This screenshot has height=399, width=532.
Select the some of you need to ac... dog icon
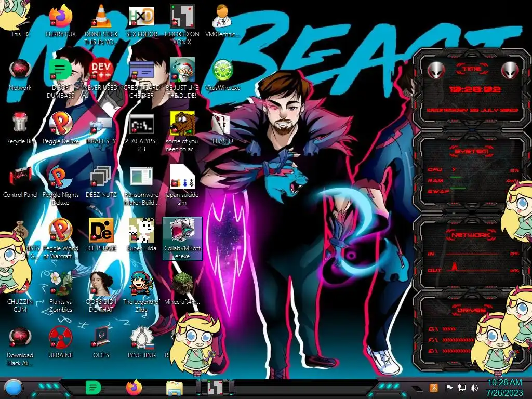[182, 132]
